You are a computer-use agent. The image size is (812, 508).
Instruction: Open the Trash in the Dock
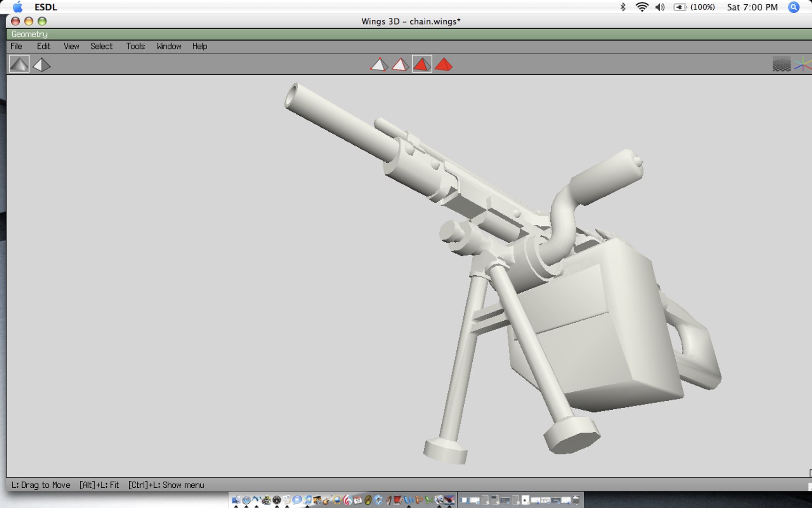point(576,500)
